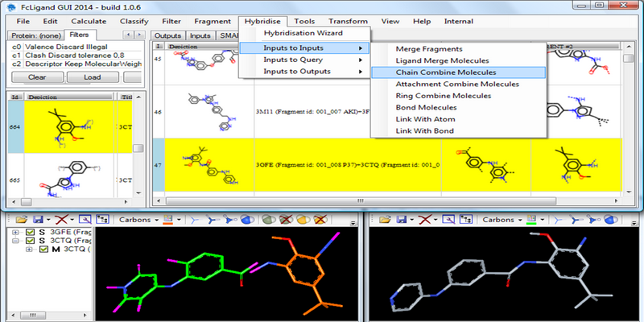Click the carbon color swatch in right viewer toolbar

(x=530, y=219)
